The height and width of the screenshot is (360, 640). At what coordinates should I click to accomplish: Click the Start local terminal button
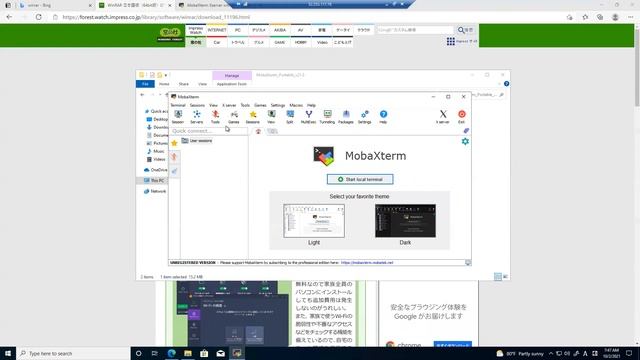click(x=360, y=179)
